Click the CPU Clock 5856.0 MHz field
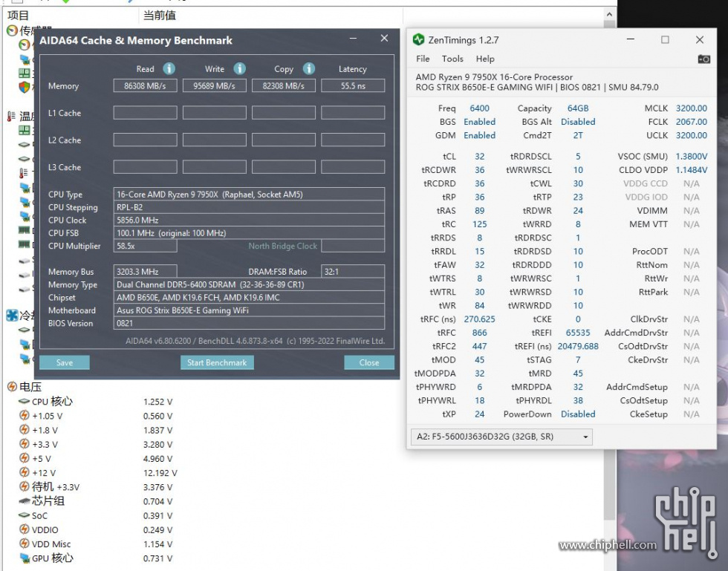This screenshot has height=571, width=728. tap(249, 220)
